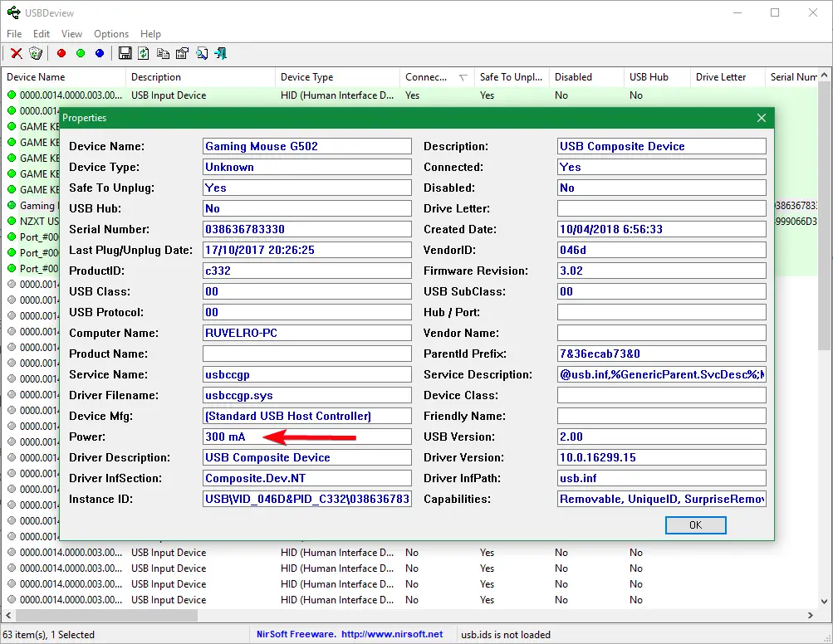Click the exit door toolbar icon
This screenshot has height=644, width=833.
221,54
